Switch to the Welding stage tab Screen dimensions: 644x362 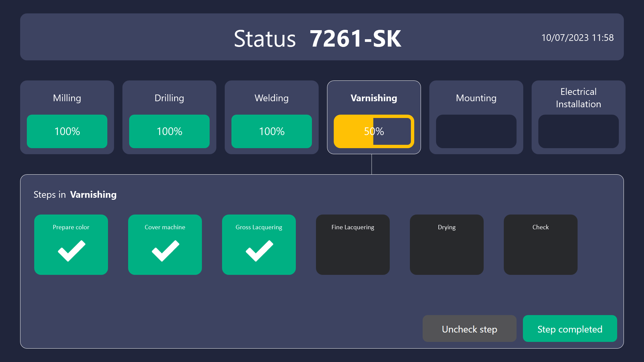[271, 117]
